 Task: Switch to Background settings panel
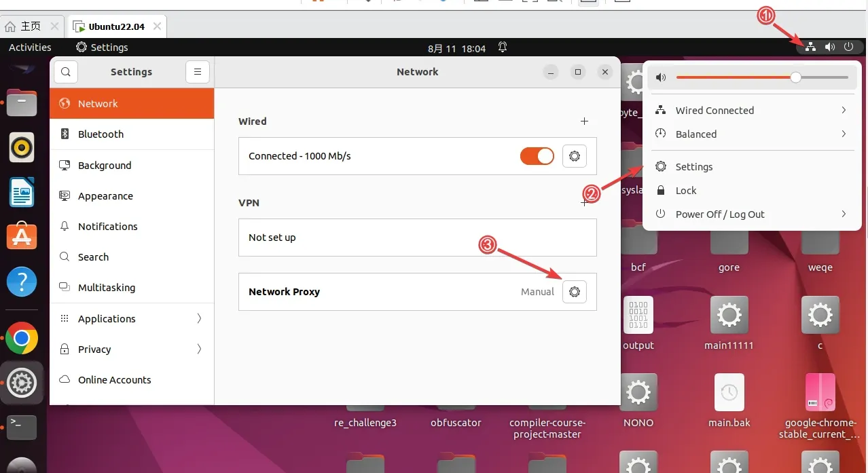click(132, 166)
